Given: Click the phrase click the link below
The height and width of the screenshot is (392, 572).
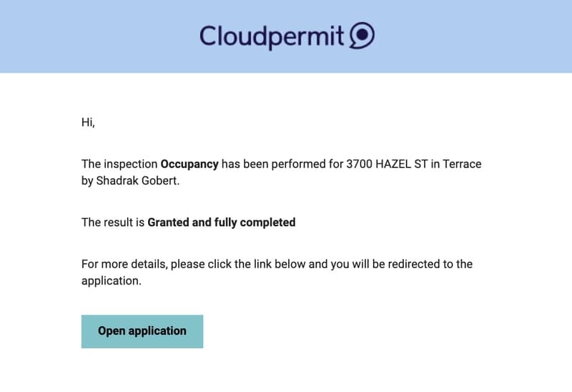Looking at the screenshot, I should (x=256, y=264).
